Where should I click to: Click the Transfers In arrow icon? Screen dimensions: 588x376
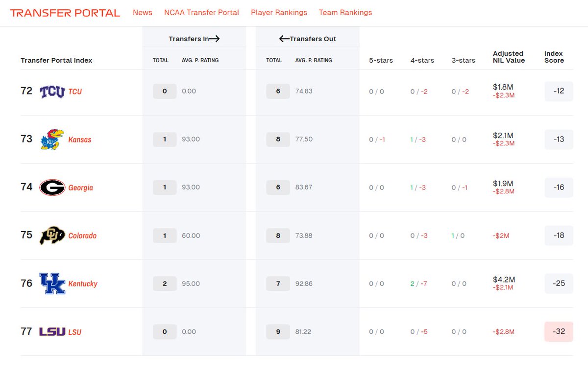pyautogui.click(x=214, y=39)
